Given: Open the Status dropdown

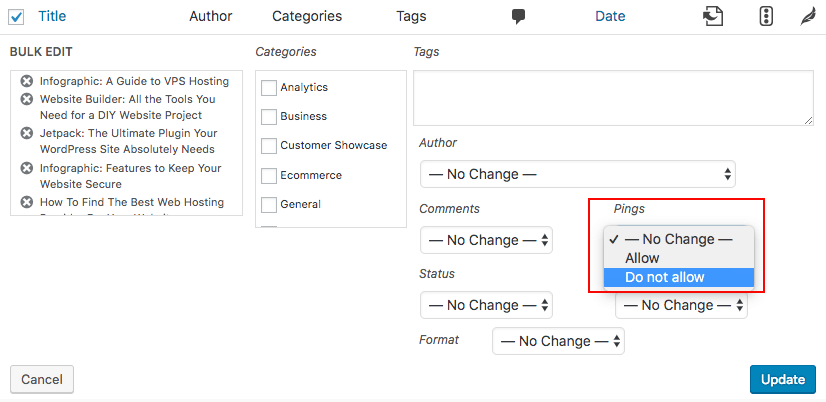Looking at the screenshot, I should click(x=486, y=305).
